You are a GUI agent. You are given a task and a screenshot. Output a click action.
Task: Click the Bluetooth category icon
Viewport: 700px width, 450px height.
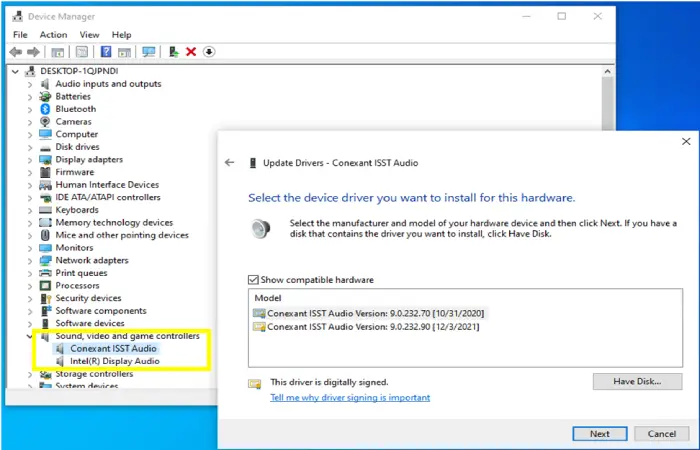(45, 109)
